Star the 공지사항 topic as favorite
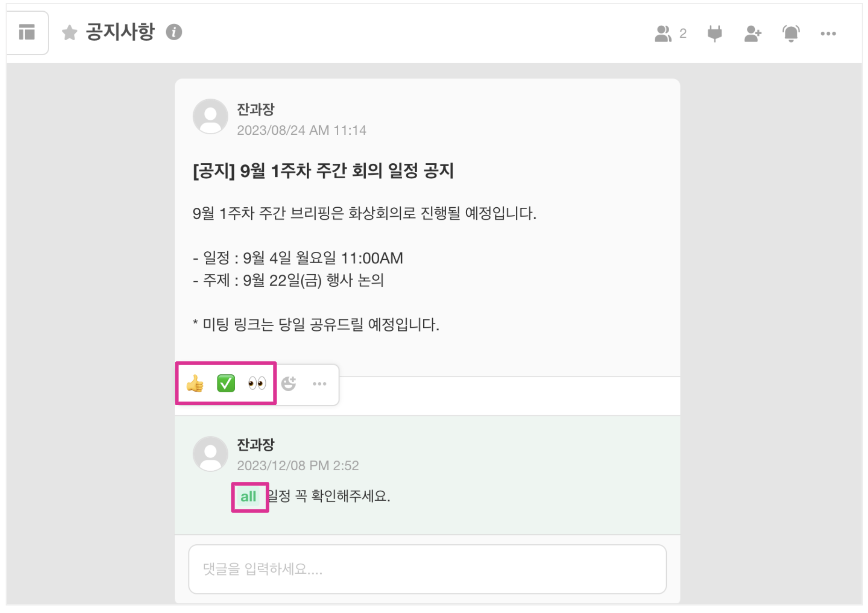Image resolution: width=868 pixels, height=613 pixels. pos(70,33)
